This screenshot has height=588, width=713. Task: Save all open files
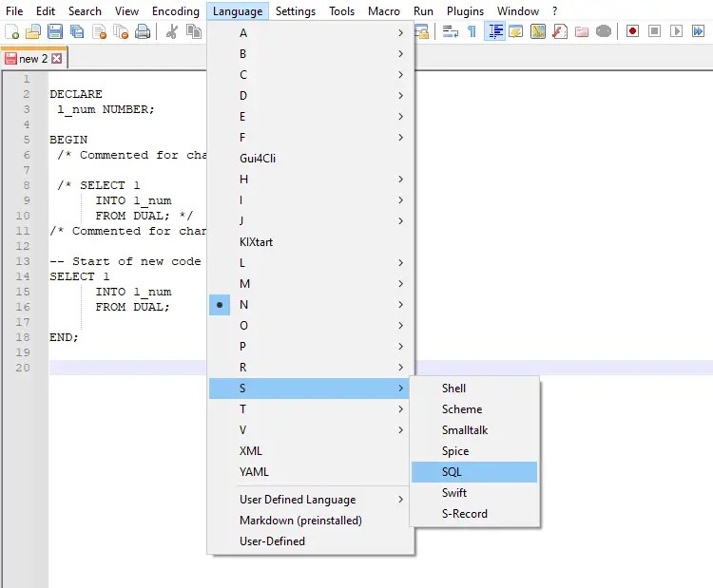[x=77, y=31]
